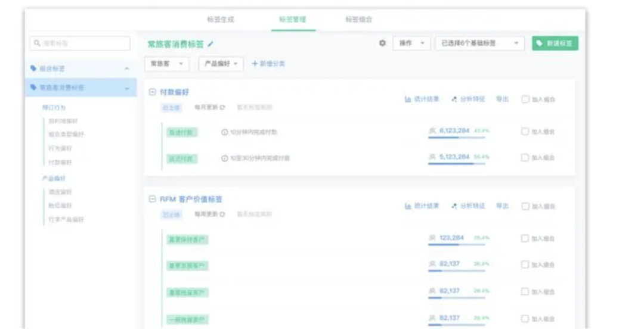Switch to the 标签组合 tab
644x333 pixels.
tap(358, 19)
